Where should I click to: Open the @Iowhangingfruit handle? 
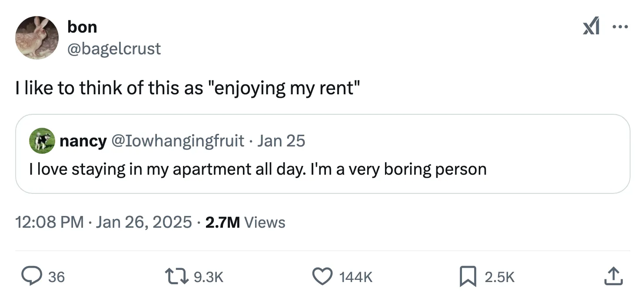(177, 141)
